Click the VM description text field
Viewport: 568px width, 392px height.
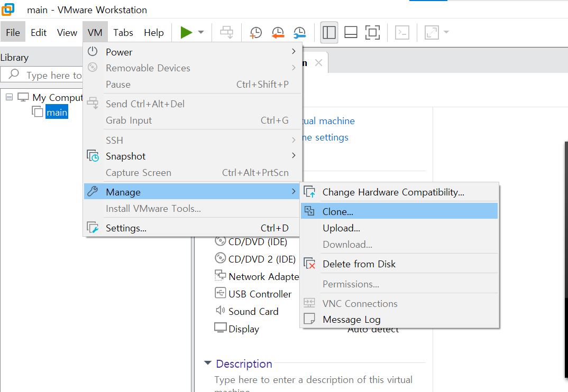pos(313,384)
